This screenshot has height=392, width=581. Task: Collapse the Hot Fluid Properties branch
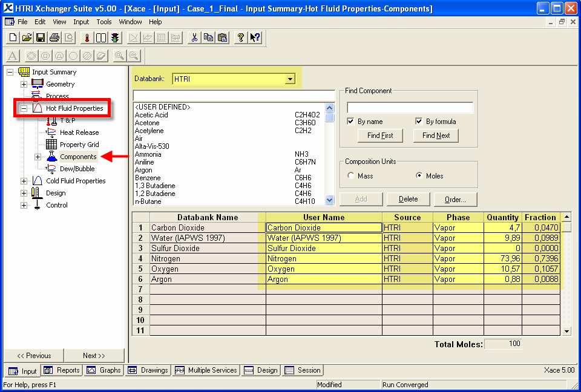pyautogui.click(x=24, y=108)
